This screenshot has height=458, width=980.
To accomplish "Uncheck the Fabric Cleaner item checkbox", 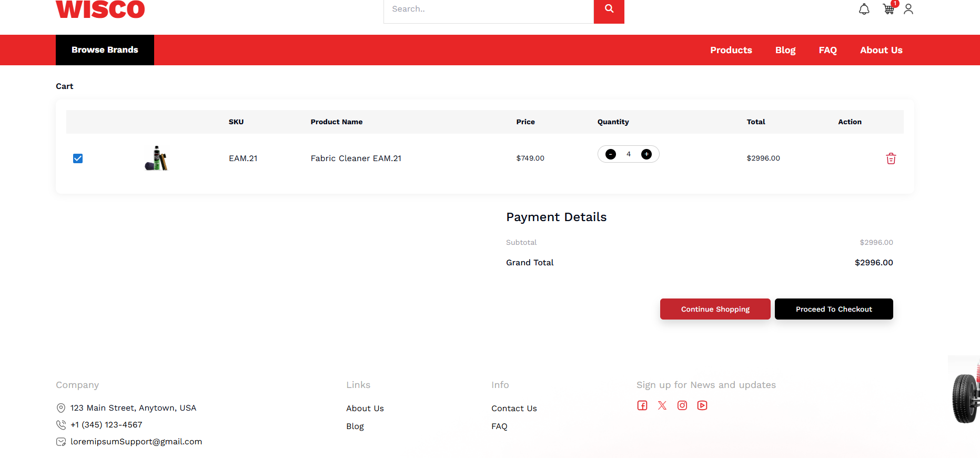I will (x=78, y=158).
